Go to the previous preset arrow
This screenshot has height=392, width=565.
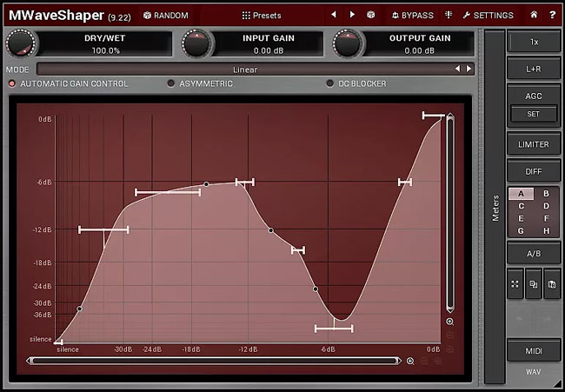click(x=334, y=15)
